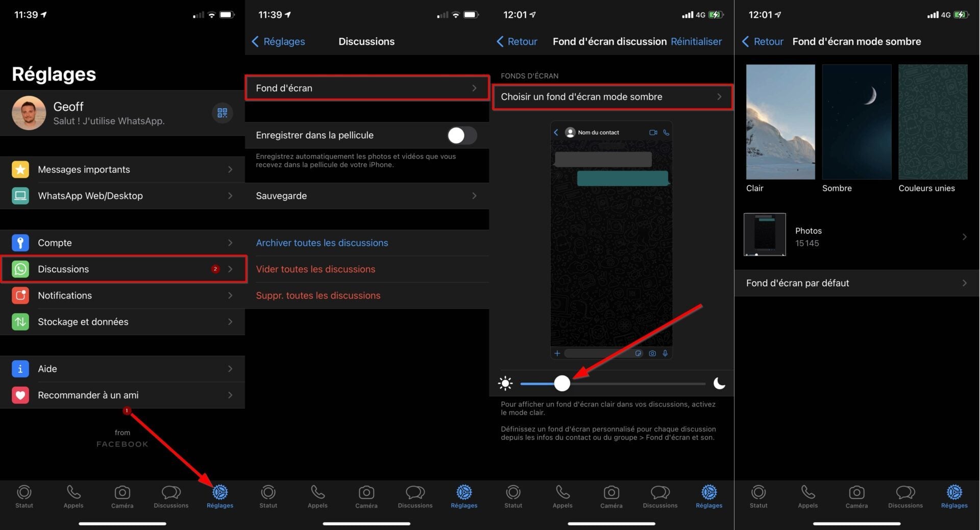
Task: Open Fond d'écran par défaut chevron
Action: pos(964,283)
